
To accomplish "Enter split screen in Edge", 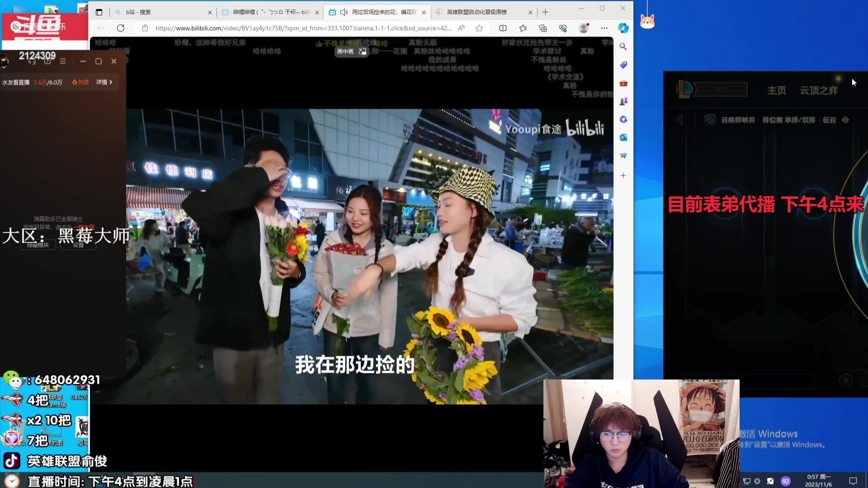I will coord(503,28).
